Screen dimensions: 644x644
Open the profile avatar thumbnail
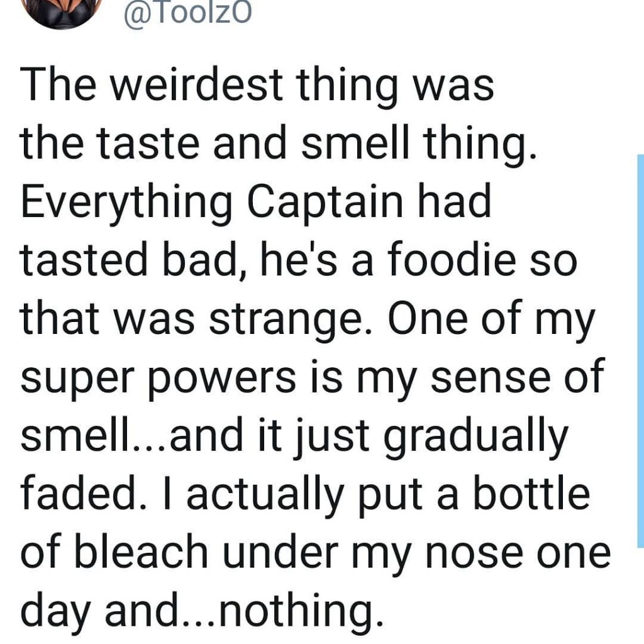tap(62, 13)
